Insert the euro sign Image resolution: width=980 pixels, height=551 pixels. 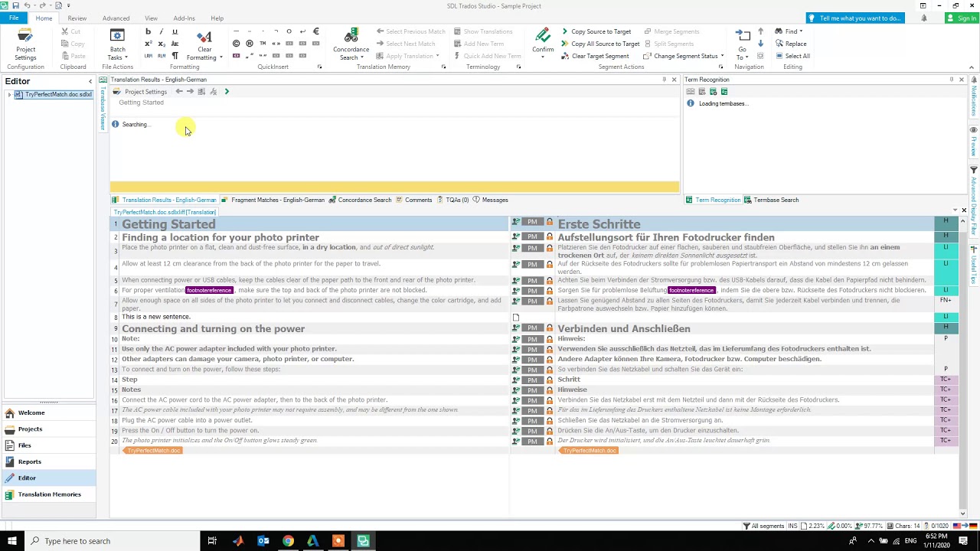coord(315,31)
